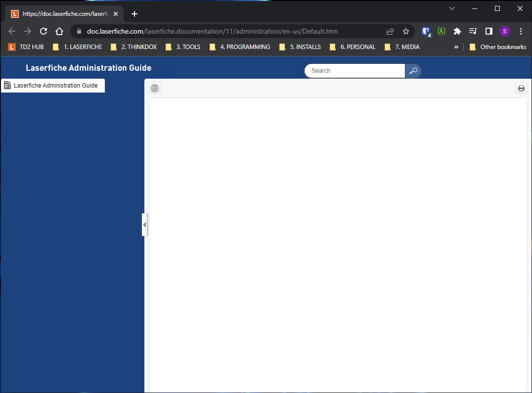This screenshot has width=532, height=393.
Task: Open 5. INSTALLS bookmark folder
Action: pos(300,47)
